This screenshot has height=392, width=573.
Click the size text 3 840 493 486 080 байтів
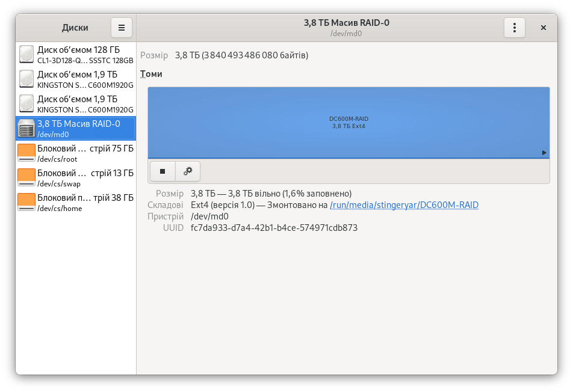tap(256, 55)
